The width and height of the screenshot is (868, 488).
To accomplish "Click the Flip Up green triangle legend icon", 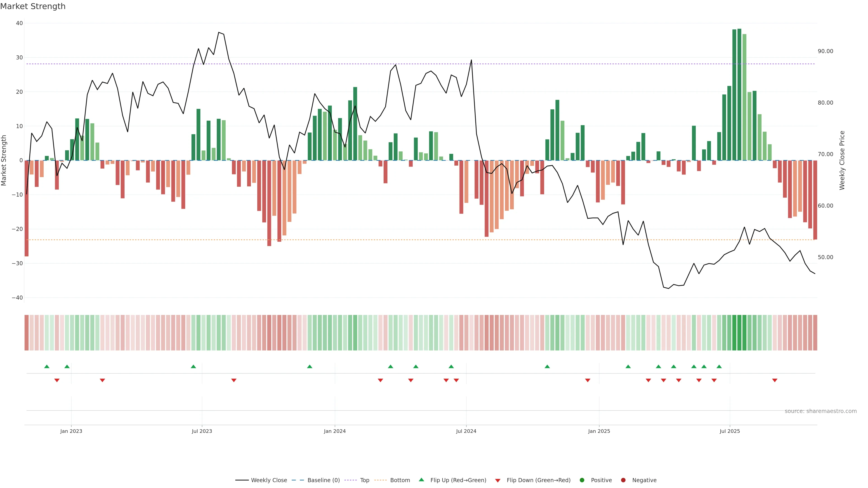I will 421,480.
